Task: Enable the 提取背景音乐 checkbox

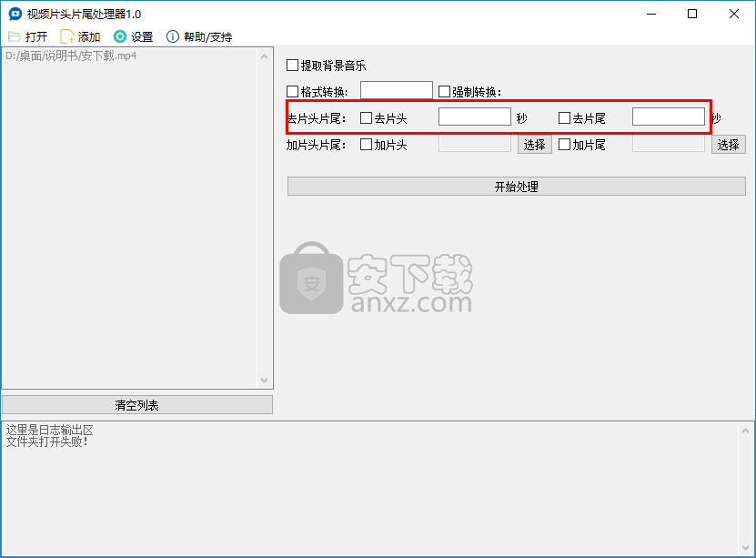Action: click(x=292, y=66)
